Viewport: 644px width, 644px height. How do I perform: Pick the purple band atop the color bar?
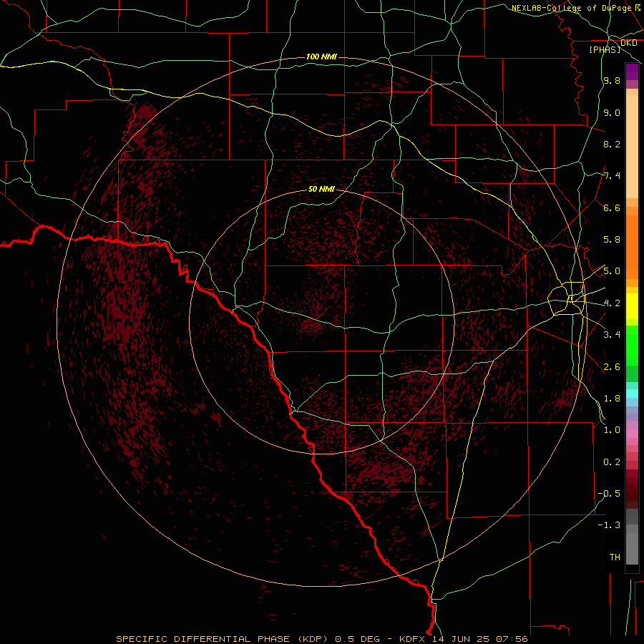(632, 72)
